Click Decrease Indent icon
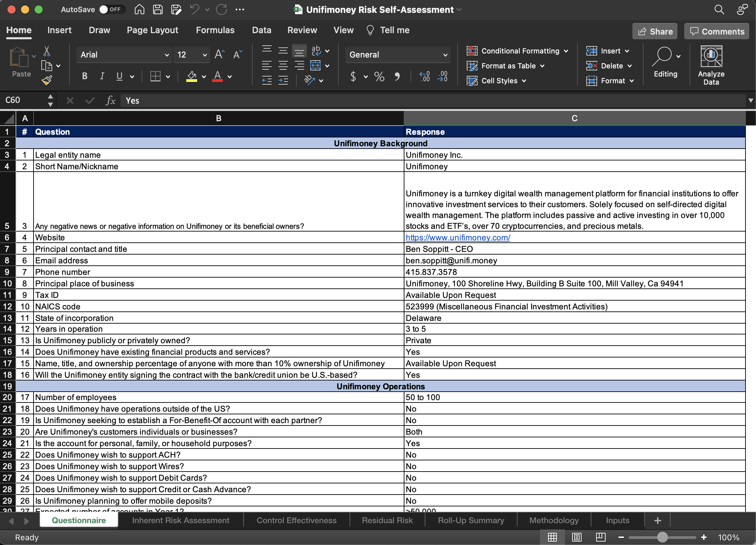Viewport: 756px width, 545px height. (267, 81)
